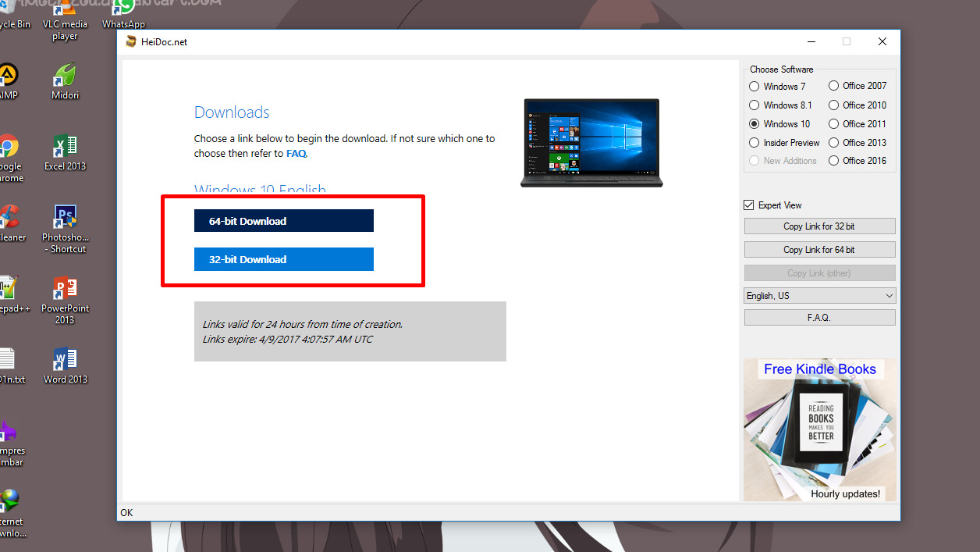Launch PowerPoint 2013 from the desktop

pyautogui.click(x=65, y=290)
